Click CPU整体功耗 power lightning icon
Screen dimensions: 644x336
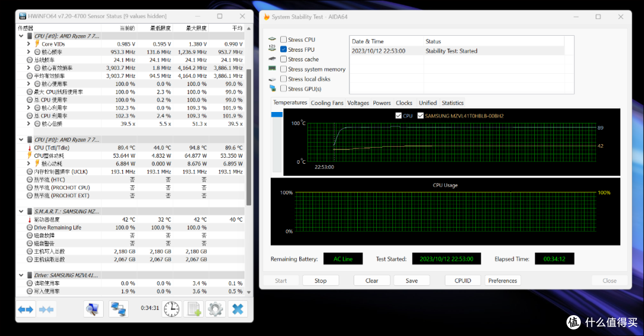pos(30,155)
